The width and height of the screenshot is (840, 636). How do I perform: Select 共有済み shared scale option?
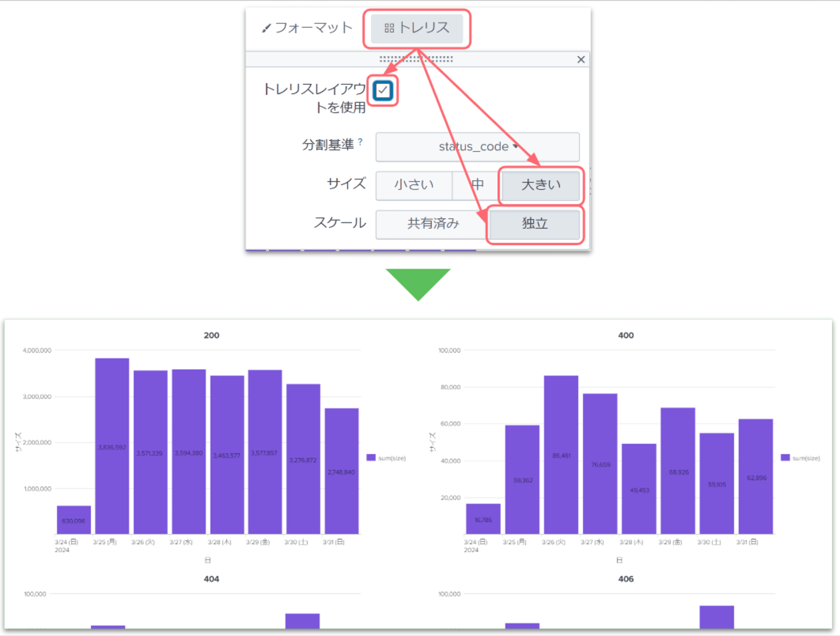click(433, 224)
